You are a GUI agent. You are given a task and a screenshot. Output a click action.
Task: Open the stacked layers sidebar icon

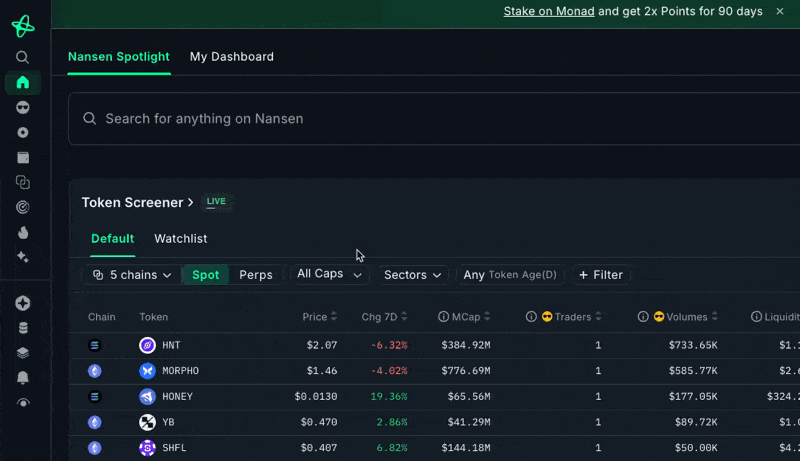click(23, 353)
